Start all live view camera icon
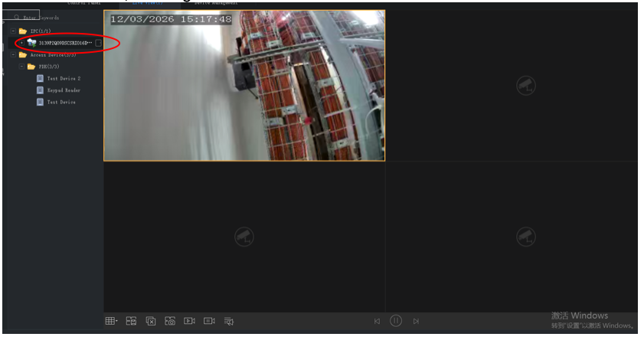The image size is (644, 340). click(189, 321)
